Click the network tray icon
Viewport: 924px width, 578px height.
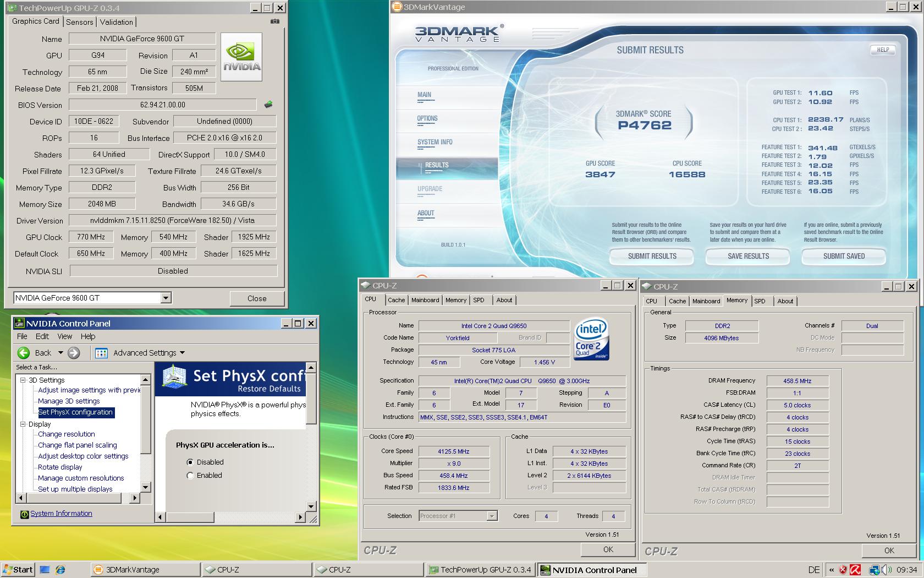coord(875,570)
